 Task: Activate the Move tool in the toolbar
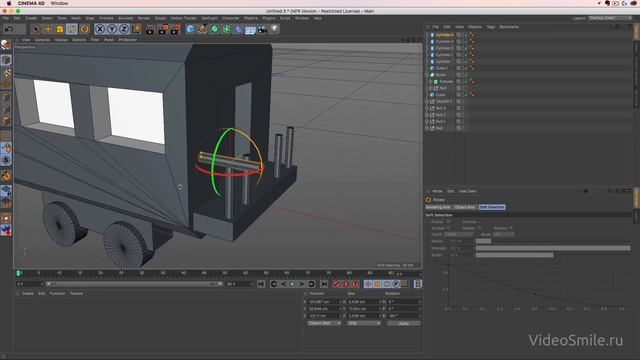pos(48,29)
